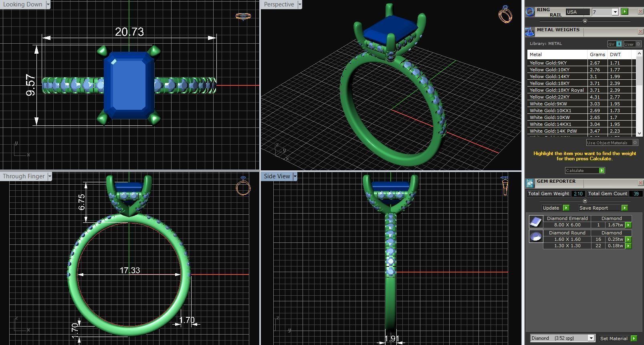
Task: Click the Grams column header
Action: [597, 54]
